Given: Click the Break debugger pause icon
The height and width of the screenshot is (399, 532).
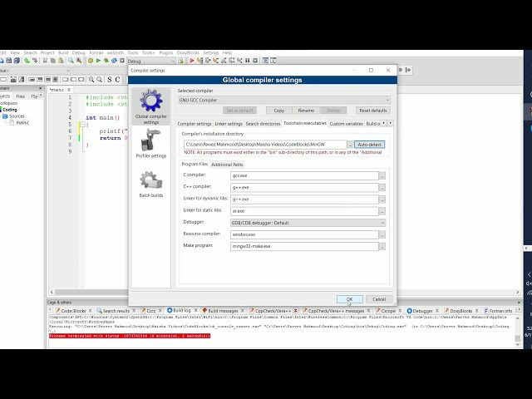Looking at the screenshot, I should pyautogui.click(x=248, y=61).
